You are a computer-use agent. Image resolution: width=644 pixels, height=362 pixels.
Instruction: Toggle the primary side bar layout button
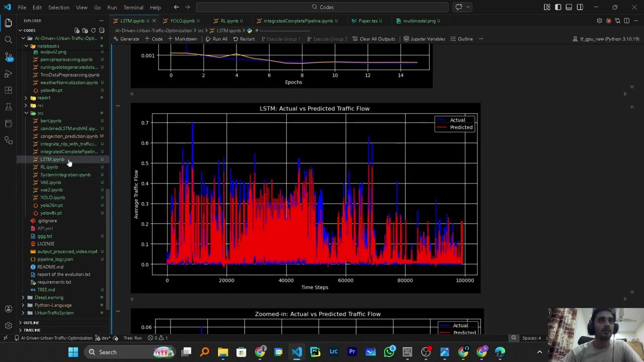[558, 7]
